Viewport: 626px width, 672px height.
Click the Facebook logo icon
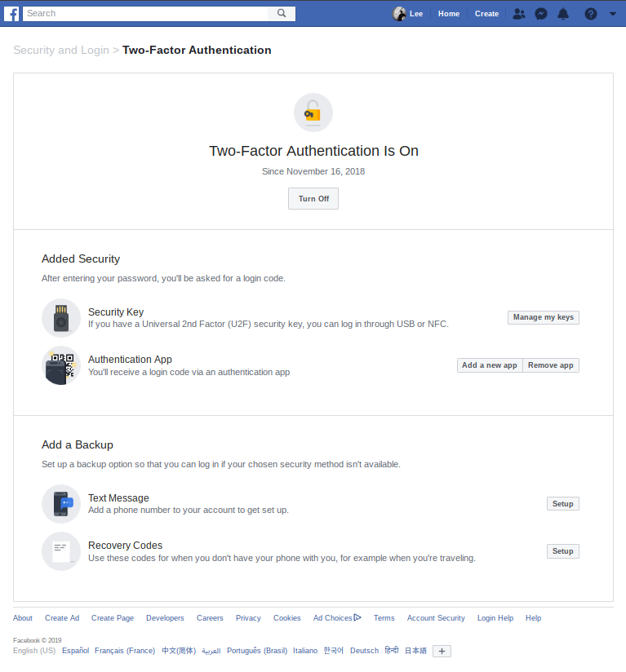tap(11, 13)
